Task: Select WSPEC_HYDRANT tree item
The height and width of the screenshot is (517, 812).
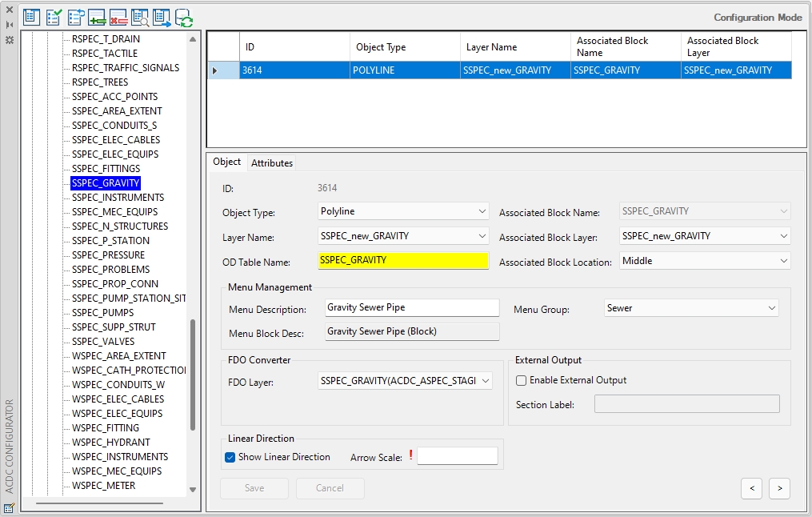Action: click(x=111, y=443)
